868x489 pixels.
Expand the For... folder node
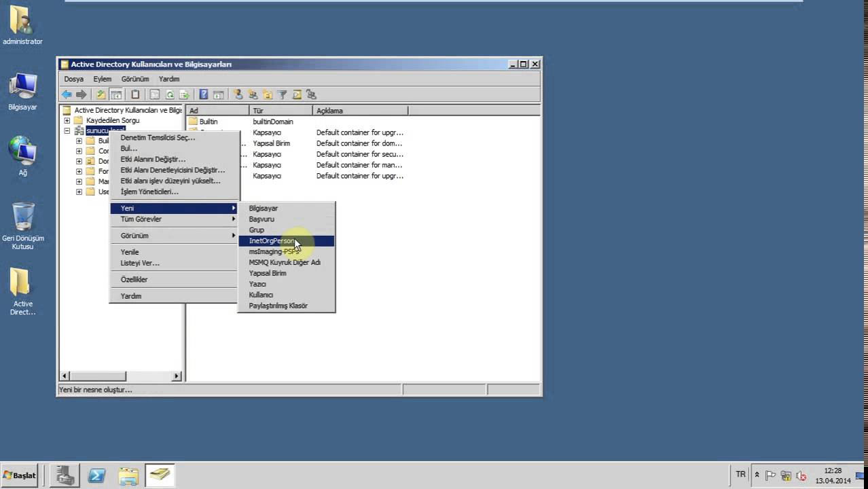click(79, 171)
